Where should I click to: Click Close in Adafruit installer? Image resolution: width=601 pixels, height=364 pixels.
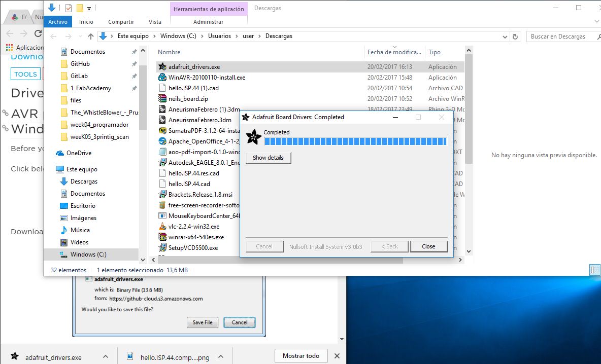(x=428, y=246)
